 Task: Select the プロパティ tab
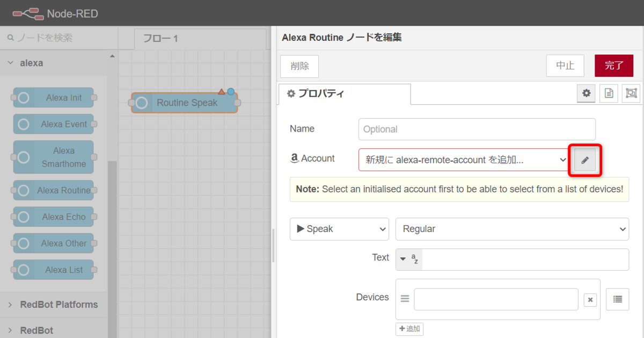[344, 94]
